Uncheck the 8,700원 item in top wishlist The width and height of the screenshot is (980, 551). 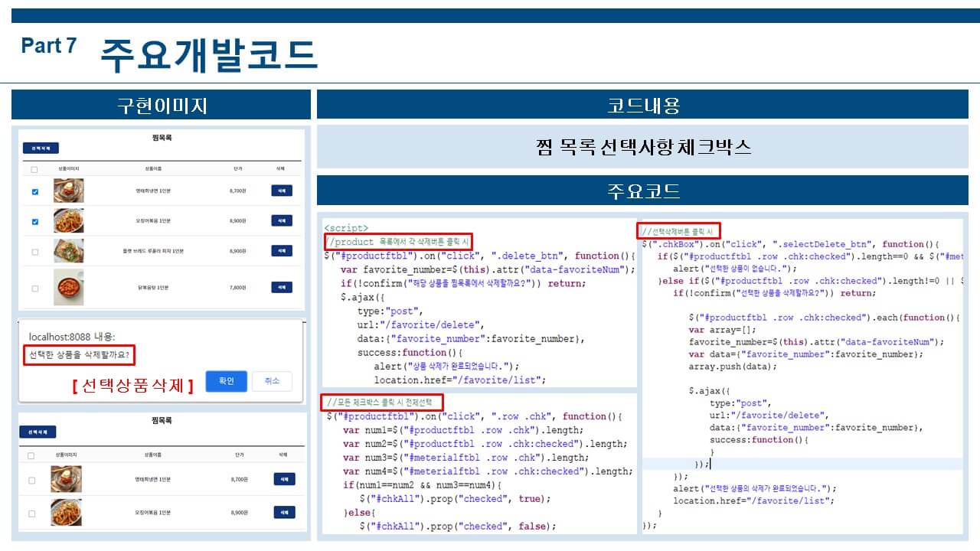pyautogui.click(x=34, y=191)
